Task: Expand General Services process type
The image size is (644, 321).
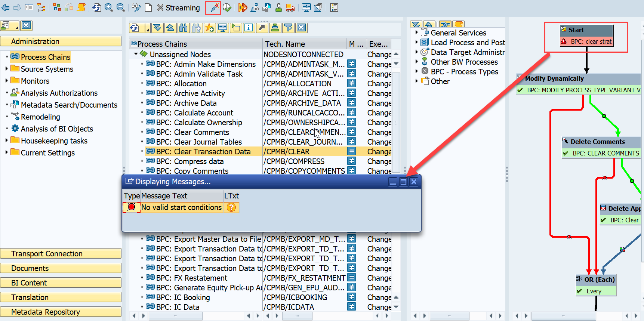Action: click(x=416, y=33)
